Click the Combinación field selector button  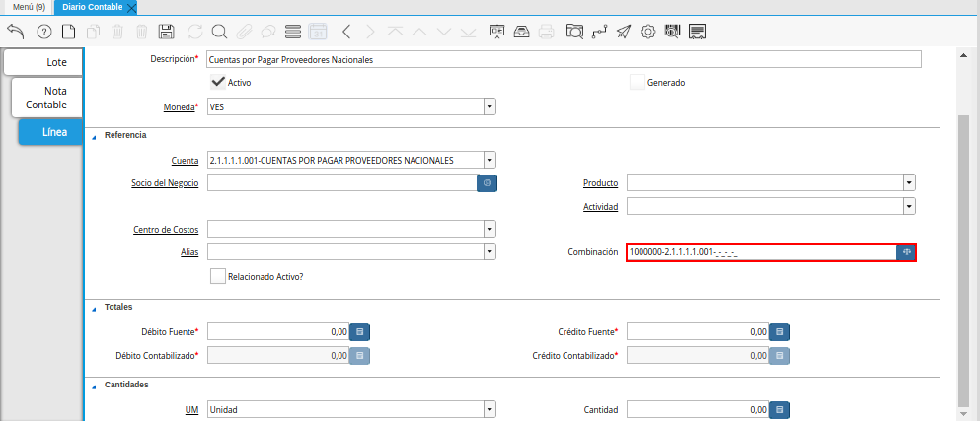906,252
